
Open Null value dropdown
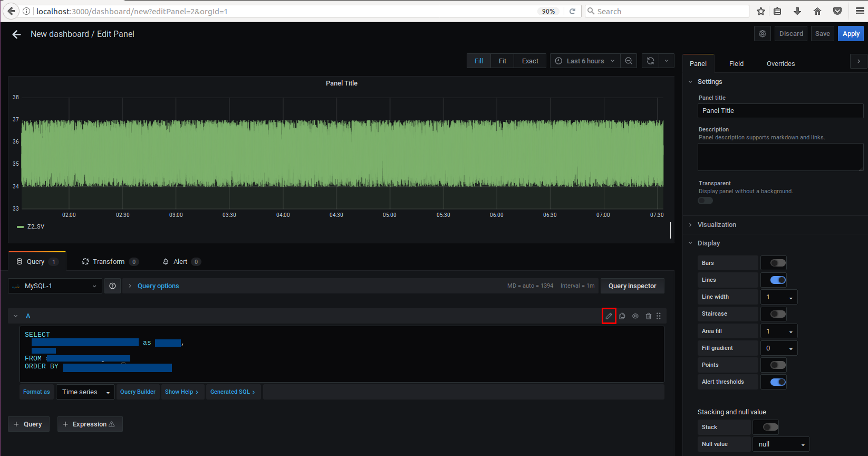[781, 444]
